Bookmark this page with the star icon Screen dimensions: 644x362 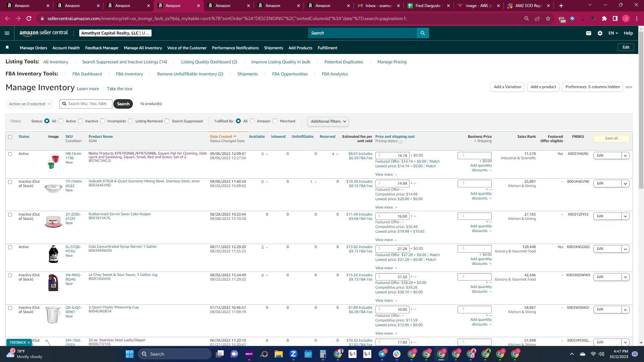pyautogui.click(x=548, y=19)
